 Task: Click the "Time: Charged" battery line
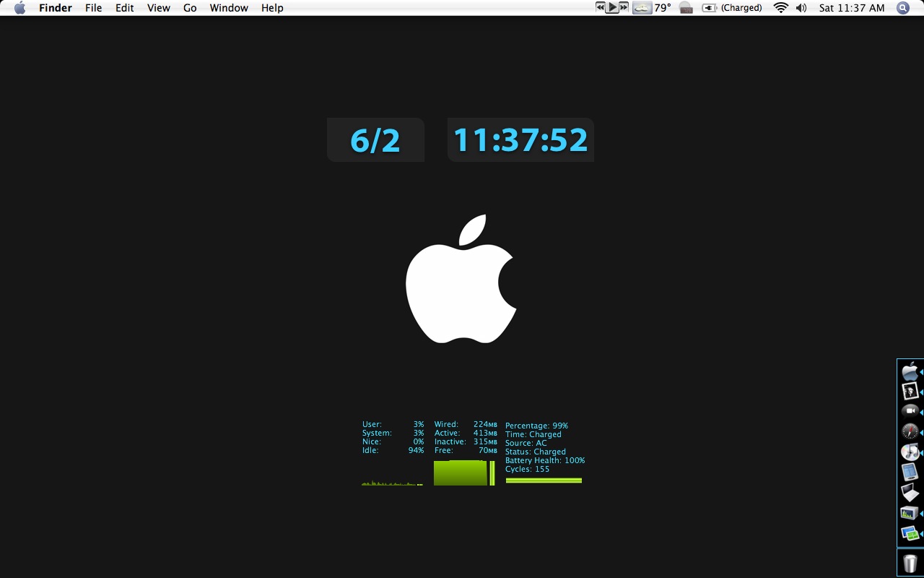point(533,435)
